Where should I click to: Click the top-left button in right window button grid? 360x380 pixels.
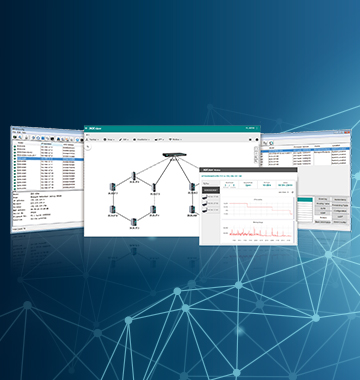click(323, 199)
